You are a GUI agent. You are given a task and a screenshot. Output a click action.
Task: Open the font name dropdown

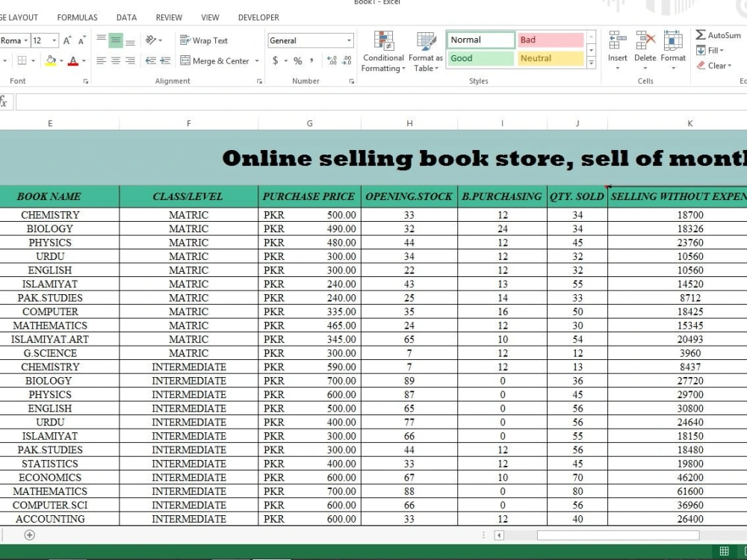click(x=25, y=40)
